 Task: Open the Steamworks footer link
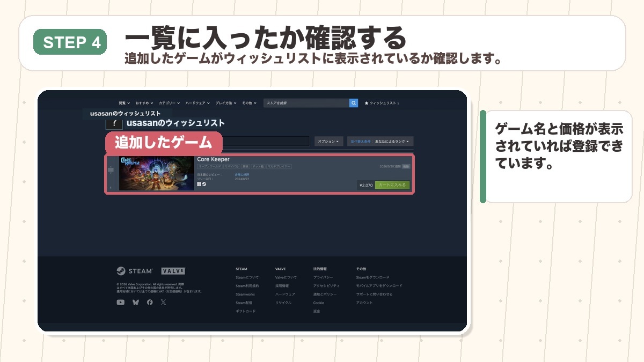pyautogui.click(x=245, y=294)
